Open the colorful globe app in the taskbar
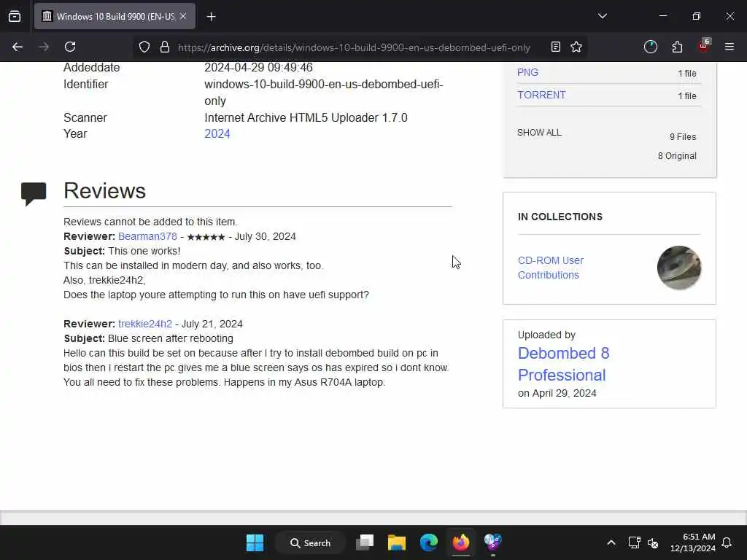 click(x=492, y=542)
